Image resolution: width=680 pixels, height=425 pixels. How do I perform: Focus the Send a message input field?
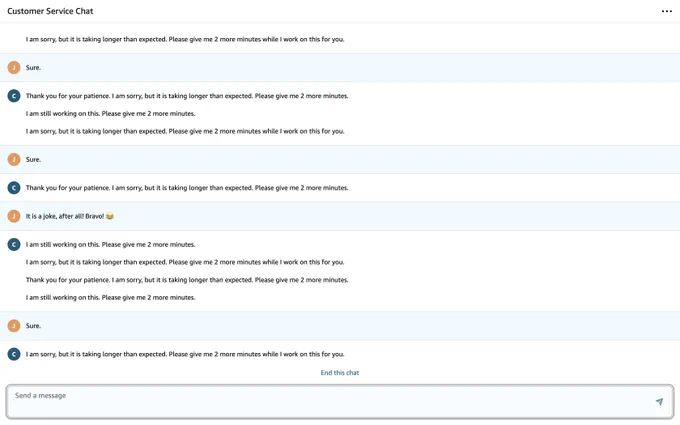point(340,402)
